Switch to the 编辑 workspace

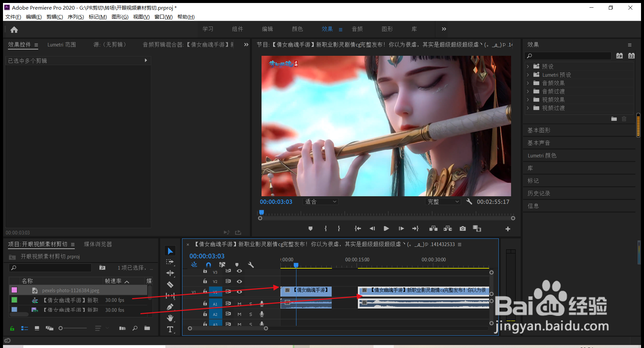pos(268,29)
